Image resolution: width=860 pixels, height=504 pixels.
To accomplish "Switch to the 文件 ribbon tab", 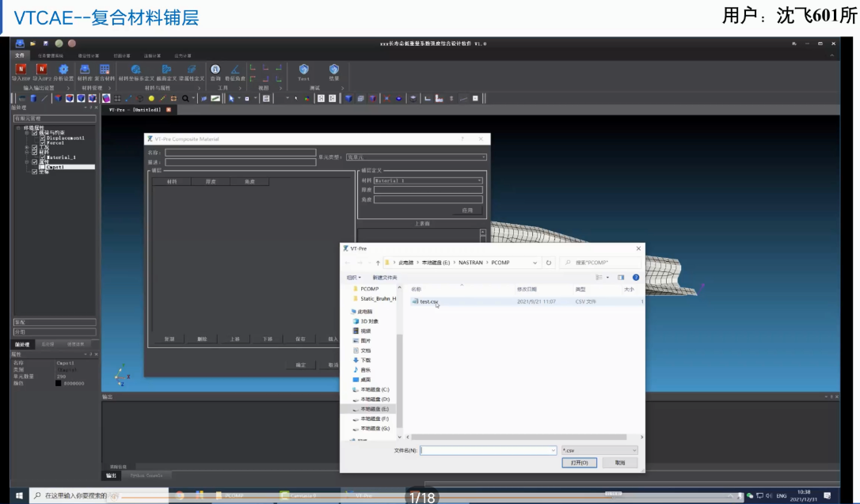I will pos(20,55).
